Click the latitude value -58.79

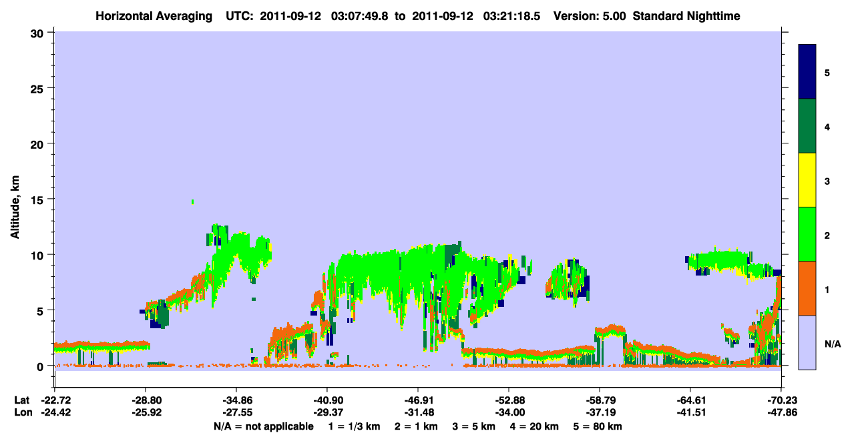[600, 400]
